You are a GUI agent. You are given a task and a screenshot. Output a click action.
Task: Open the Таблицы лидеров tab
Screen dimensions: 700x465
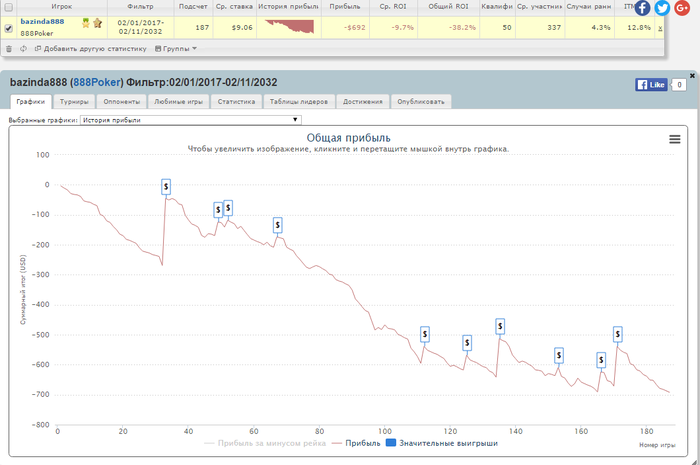299,102
